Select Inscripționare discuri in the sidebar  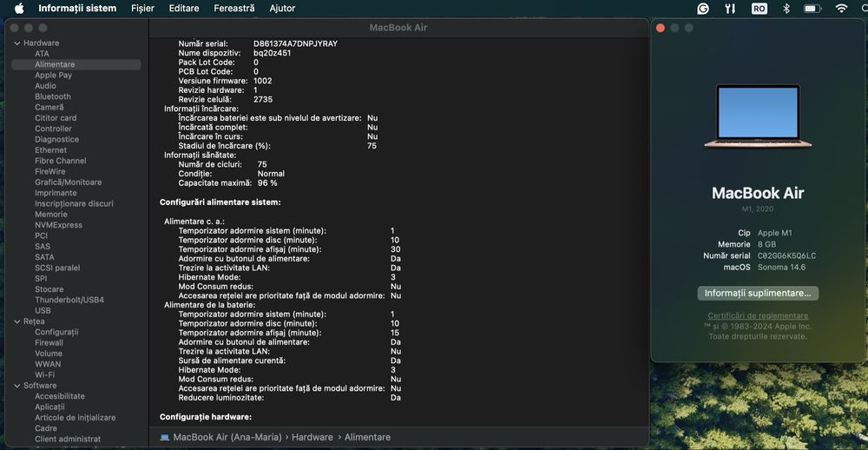[x=74, y=203]
